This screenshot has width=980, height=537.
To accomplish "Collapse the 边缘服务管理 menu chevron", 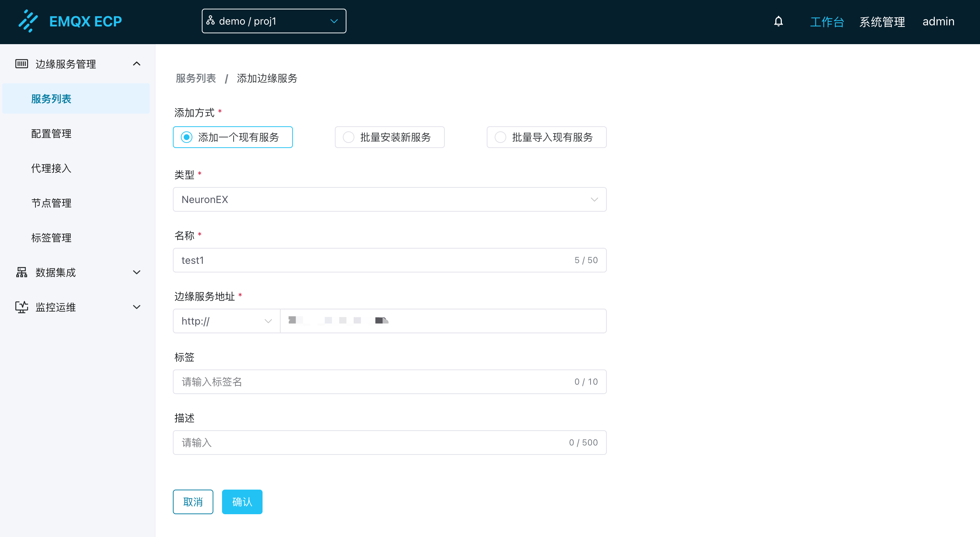I will (x=137, y=64).
